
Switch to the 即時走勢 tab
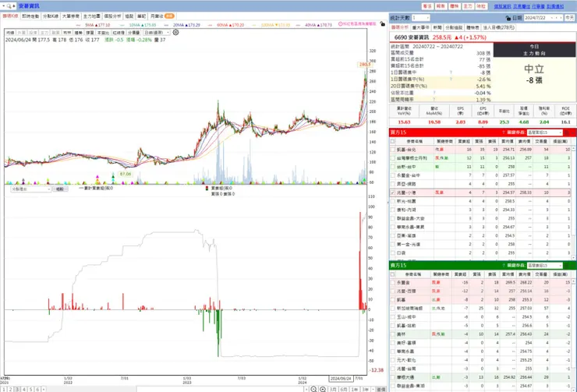(x=30, y=16)
